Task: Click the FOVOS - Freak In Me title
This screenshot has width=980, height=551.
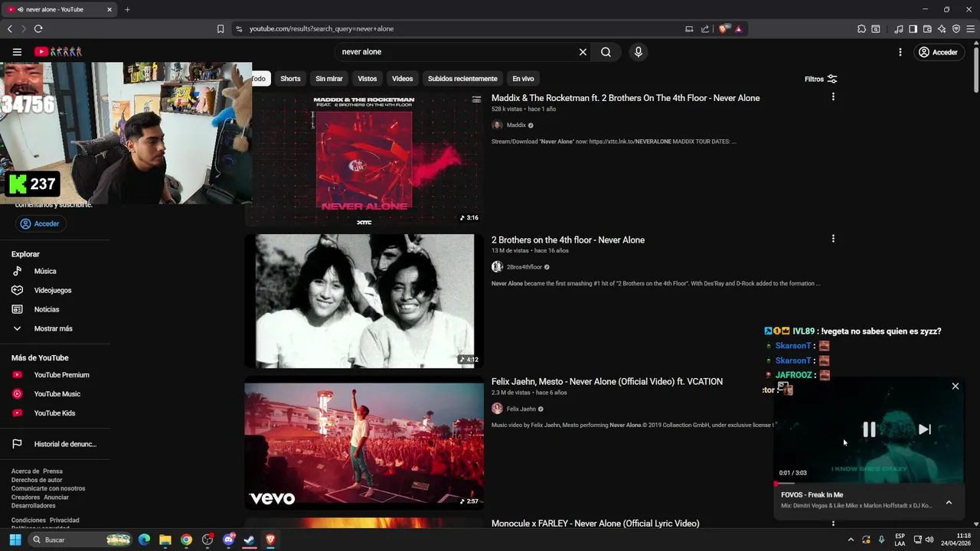Action: [x=812, y=495]
